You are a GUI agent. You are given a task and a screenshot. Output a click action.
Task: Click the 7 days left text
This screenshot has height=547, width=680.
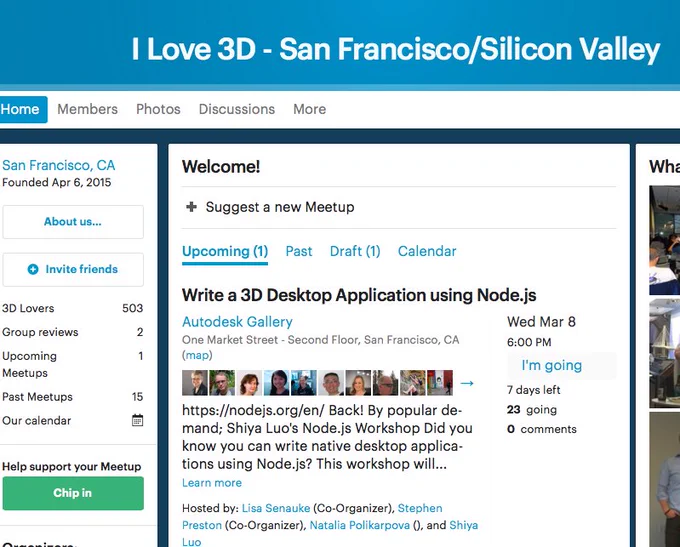(533, 390)
